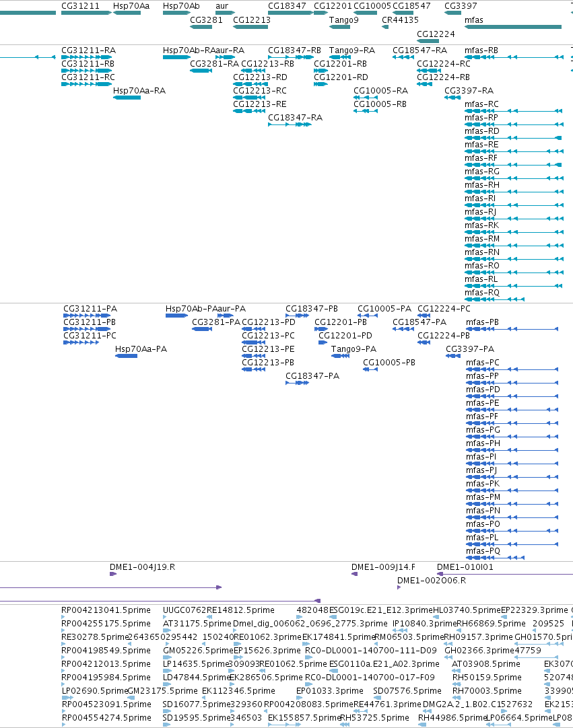This screenshot has width=573, height=728.
Task: Select the CG12224 gene label
Action: pos(436,34)
